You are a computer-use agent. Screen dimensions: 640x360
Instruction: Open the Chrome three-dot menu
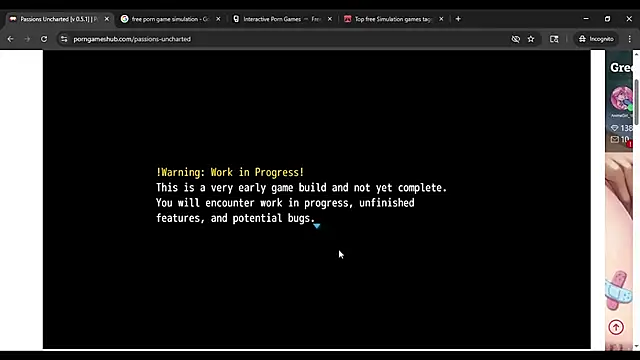coord(629,39)
